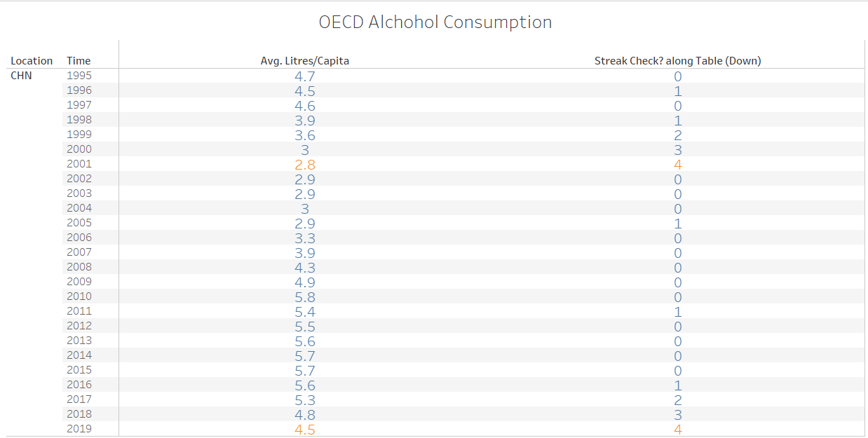Click the 2019 year row label
The height and width of the screenshot is (438, 868).
[79, 429]
